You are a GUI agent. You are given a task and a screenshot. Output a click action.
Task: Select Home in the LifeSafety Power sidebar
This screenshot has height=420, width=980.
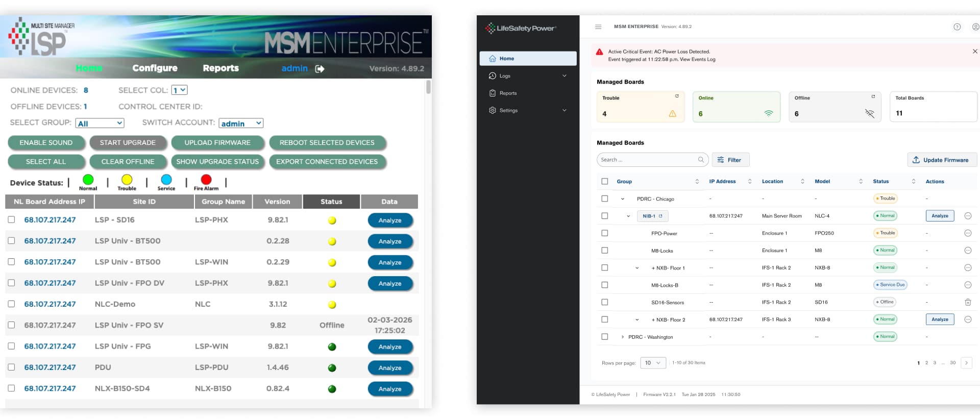(x=528, y=59)
